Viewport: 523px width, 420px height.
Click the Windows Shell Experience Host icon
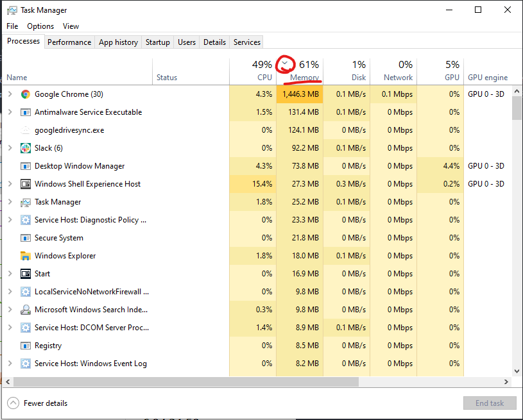pyautogui.click(x=26, y=184)
